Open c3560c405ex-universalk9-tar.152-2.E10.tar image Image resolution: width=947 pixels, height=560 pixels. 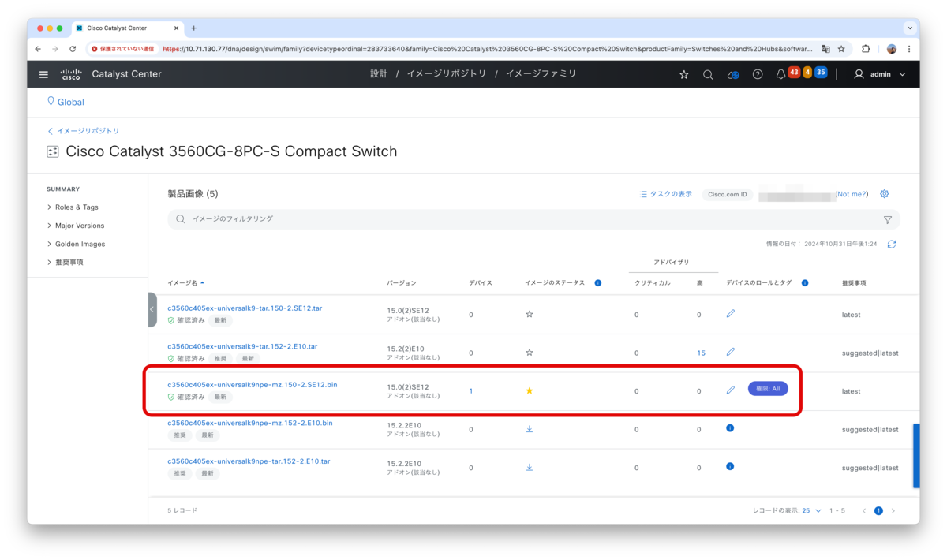point(242,346)
